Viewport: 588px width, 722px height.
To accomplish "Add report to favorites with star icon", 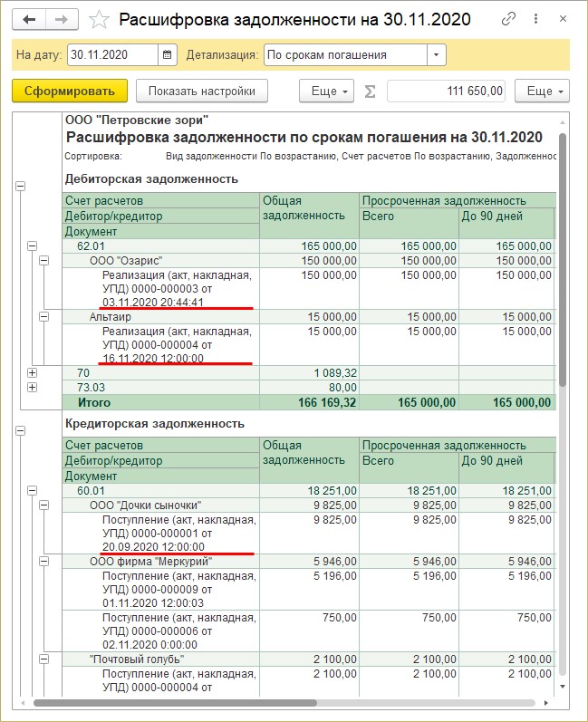I will point(99,19).
